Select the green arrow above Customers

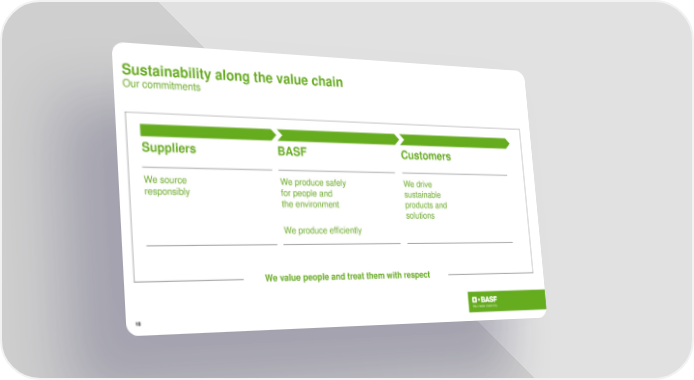point(455,142)
